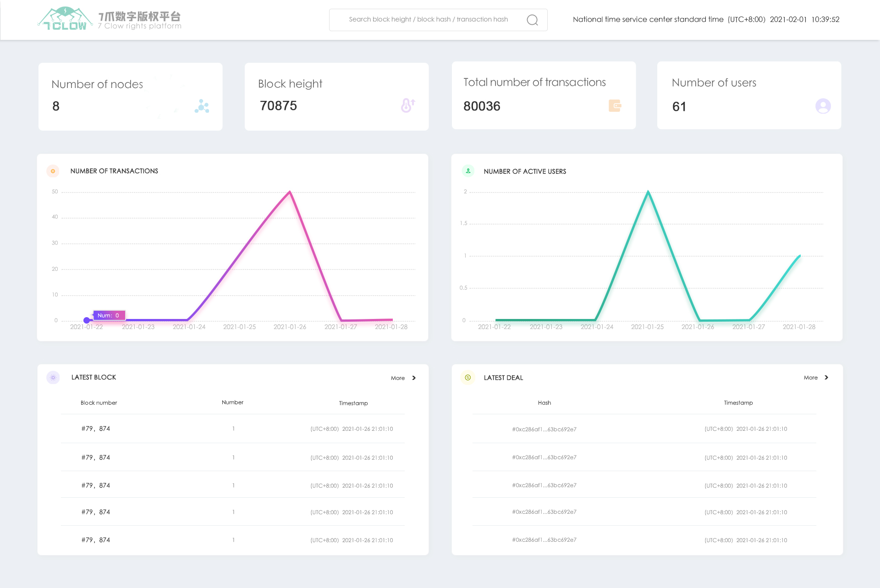880x588 pixels.
Task: Click the block height thermometer icon
Action: click(x=407, y=105)
